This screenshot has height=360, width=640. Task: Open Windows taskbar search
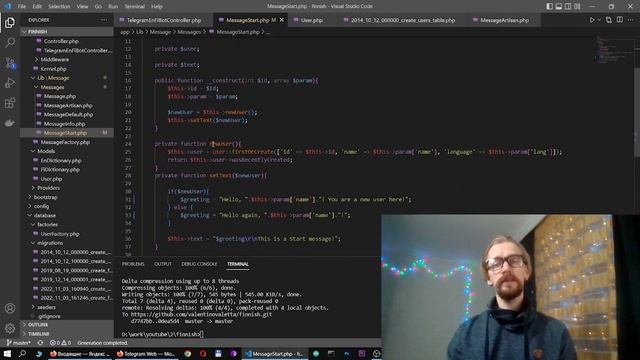22,353
